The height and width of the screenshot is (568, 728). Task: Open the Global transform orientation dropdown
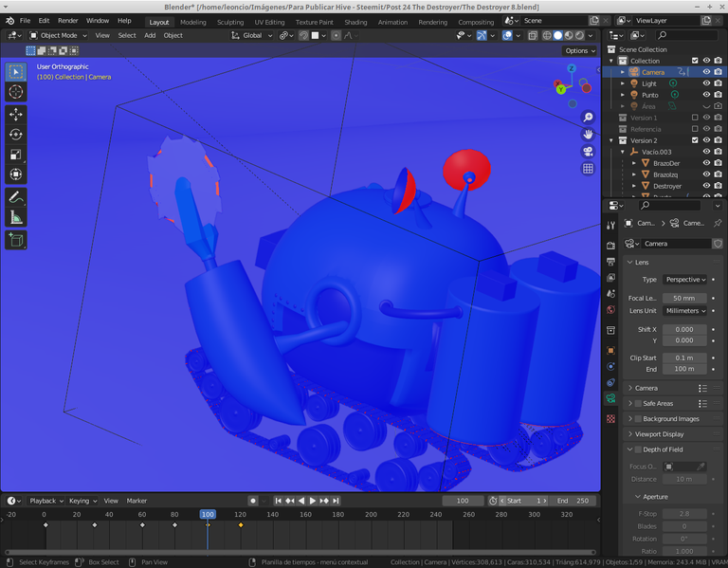pos(251,35)
